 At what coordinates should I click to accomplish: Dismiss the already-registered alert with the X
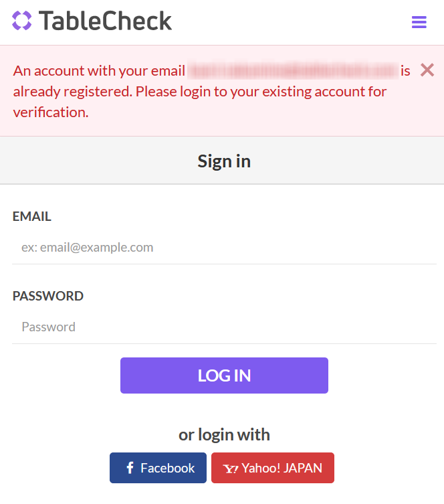pos(427,70)
